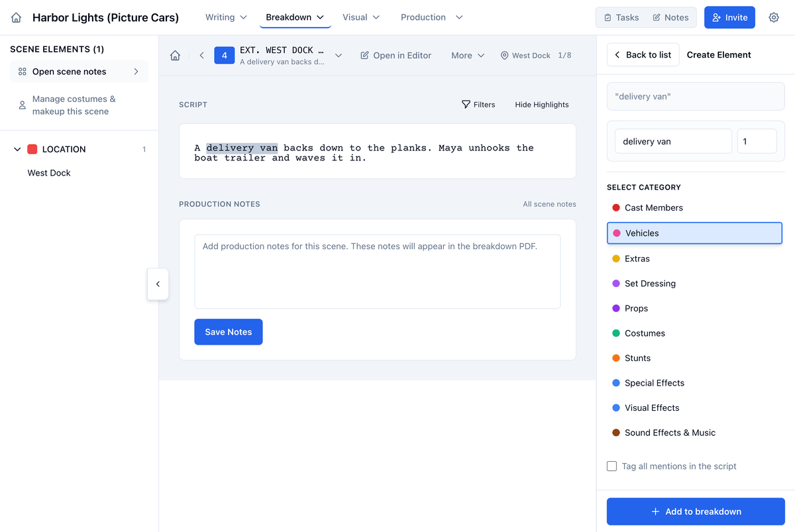
Task: Click the pink Vehicles color dot
Action: (x=617, y=233)
